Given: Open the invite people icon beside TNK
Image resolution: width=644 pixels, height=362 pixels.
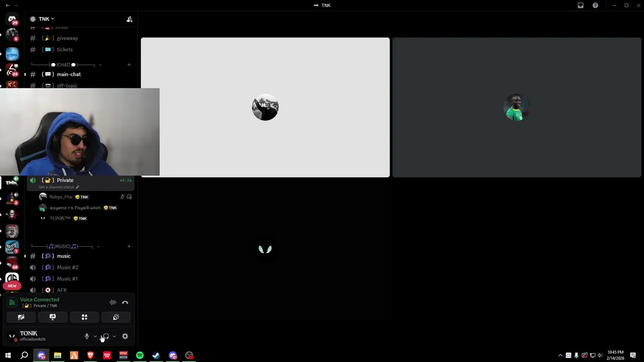Looking at the screenshot, I should tap(129, 19).
